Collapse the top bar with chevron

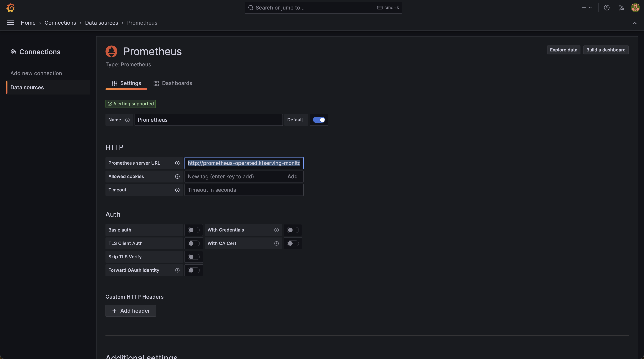[x=634, y=23]
